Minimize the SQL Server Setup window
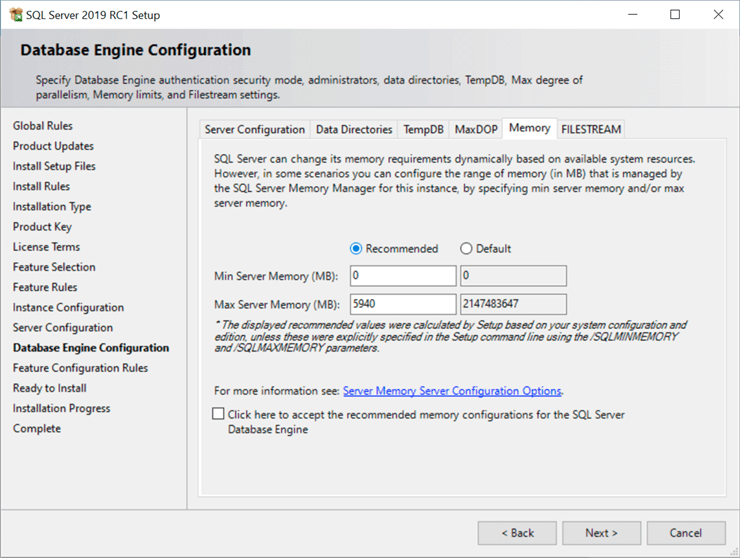 point(631,15)
